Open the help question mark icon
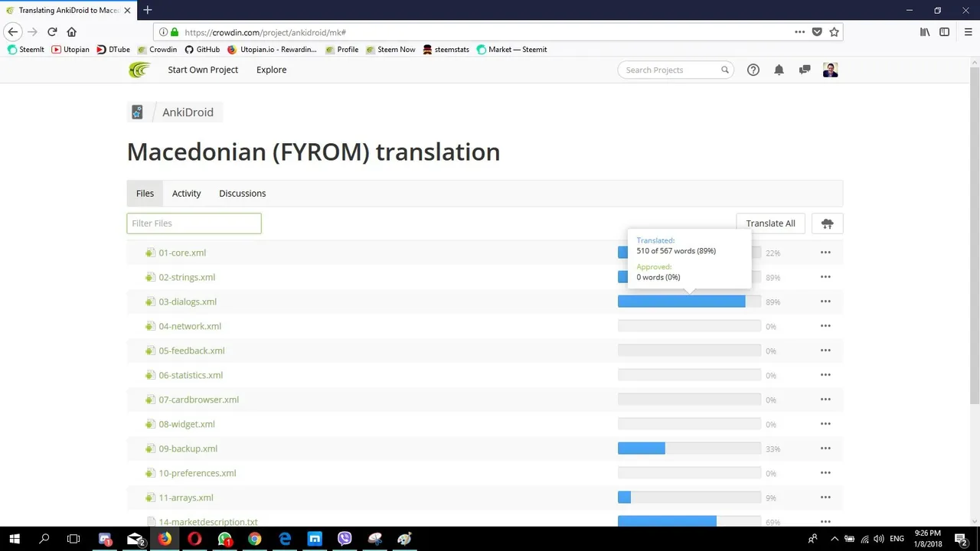The image size is (980, 551). [753, 70]
